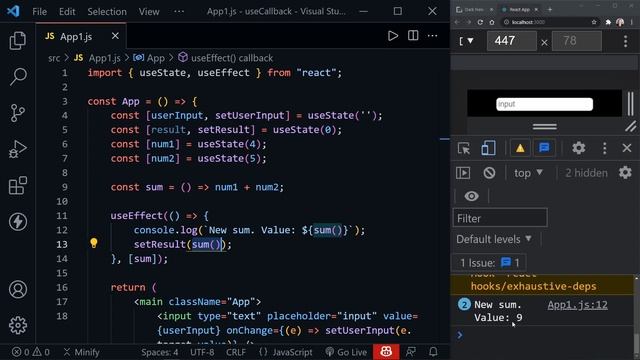
Task: Create a live expression with eye icon
Action: coord(471,196)
